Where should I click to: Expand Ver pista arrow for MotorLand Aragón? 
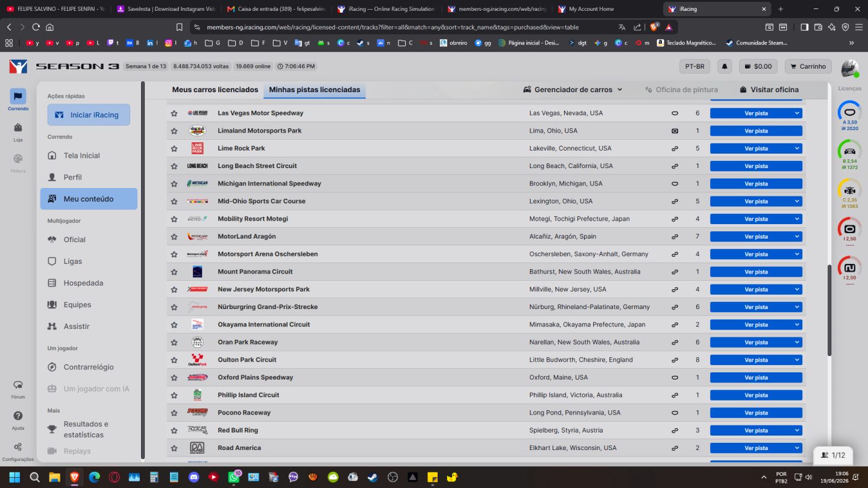797,237
